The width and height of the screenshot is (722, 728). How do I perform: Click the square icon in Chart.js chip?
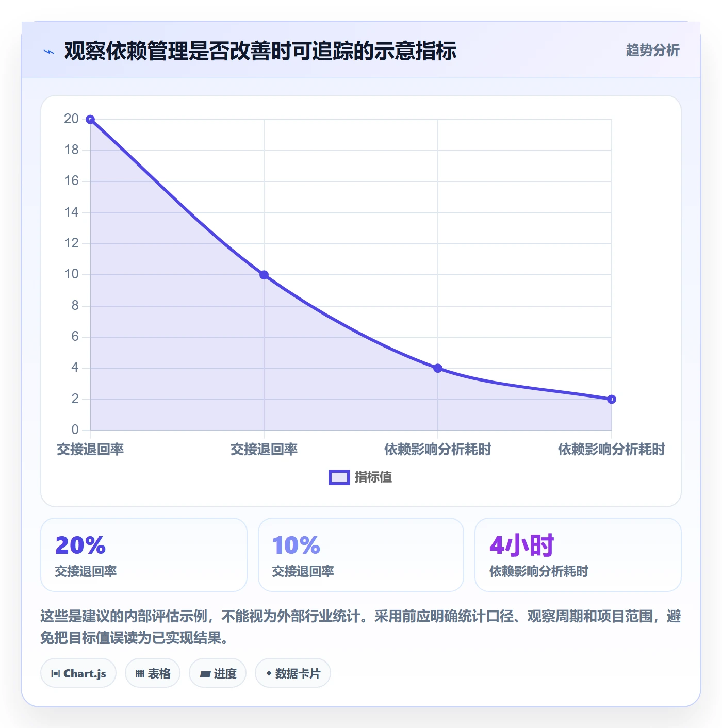tap(56, 674)
